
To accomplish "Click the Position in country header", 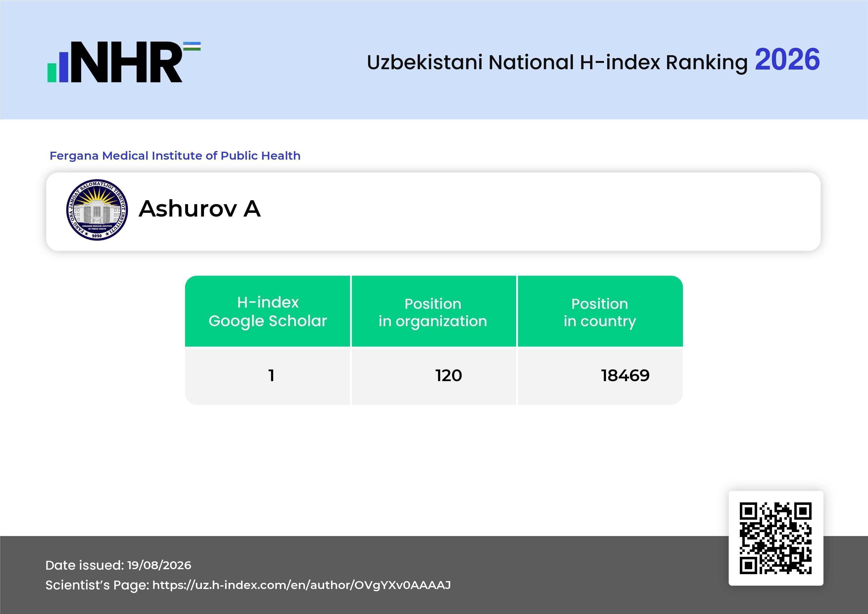I will pos(600,311).
